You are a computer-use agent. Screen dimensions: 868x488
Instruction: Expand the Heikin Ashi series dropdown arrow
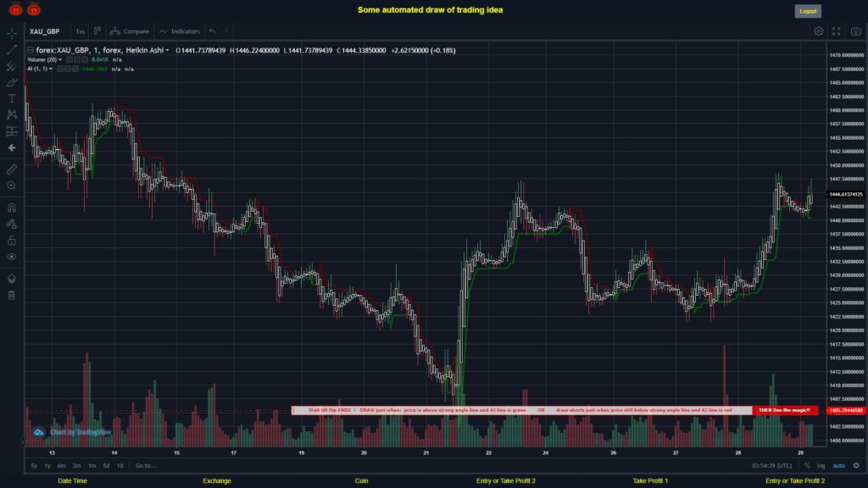[167, 50]
